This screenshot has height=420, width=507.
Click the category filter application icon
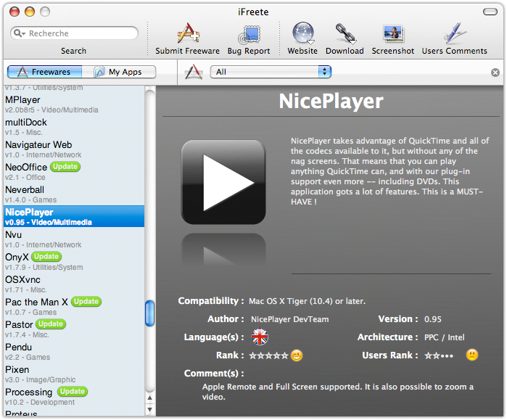(194, 72)
